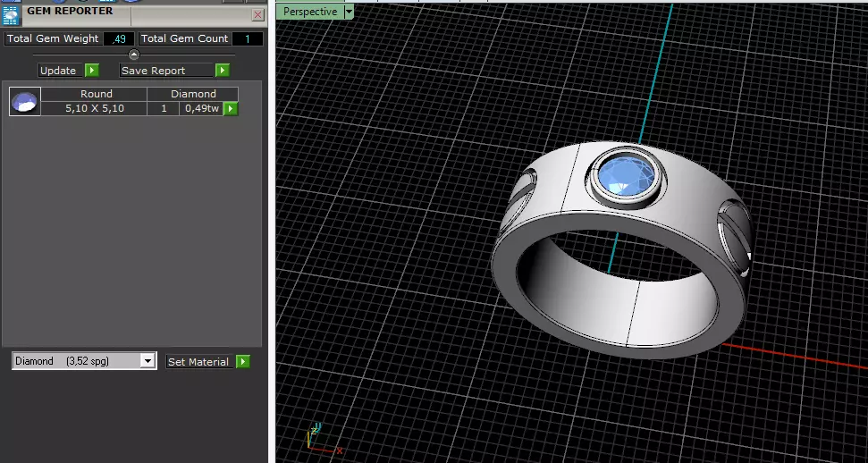This screenshot has height=463, width=868.
Task: Click the XYZ axis indicator in viewport
Action: pyautogui.click(x=324, y=441)
